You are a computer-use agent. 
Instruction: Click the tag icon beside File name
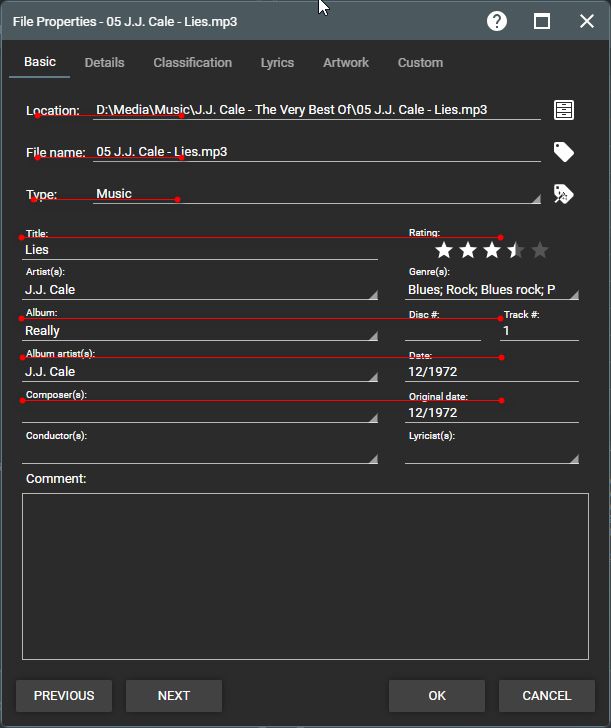pos(564,152)
